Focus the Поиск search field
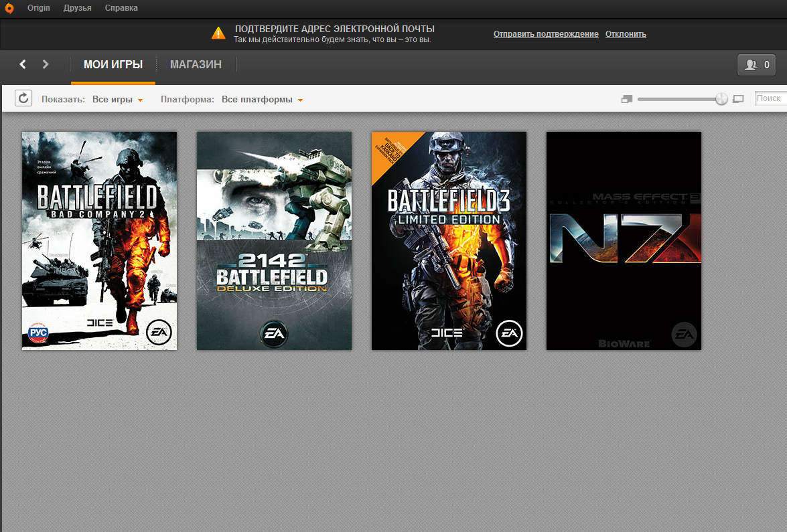 pyautogui.click(x=771, y=98)
